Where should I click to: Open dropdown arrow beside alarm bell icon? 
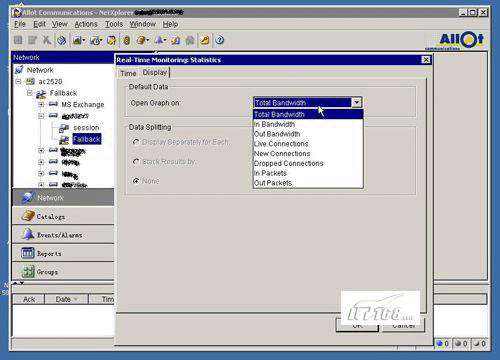165,40
